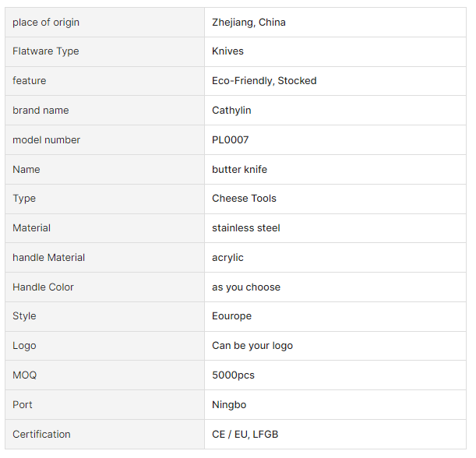The image size is (476, 458).
Task: Click the 'as you choose' handle color
Action: pos(245,287)
